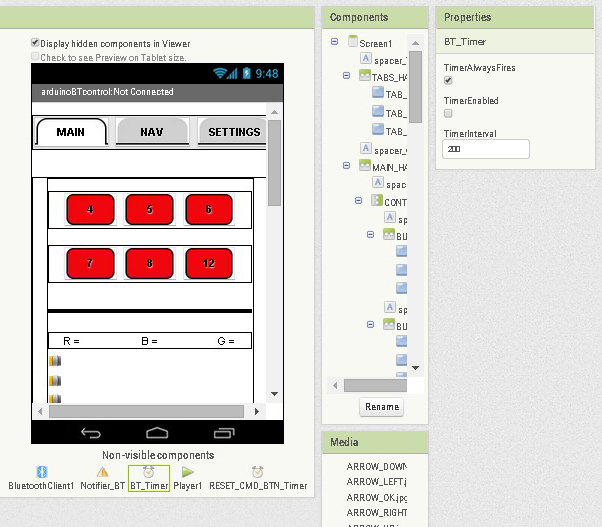Collapse the MAIN_H tree node
The height and width of the screenshot is (527, 602).
346,165
